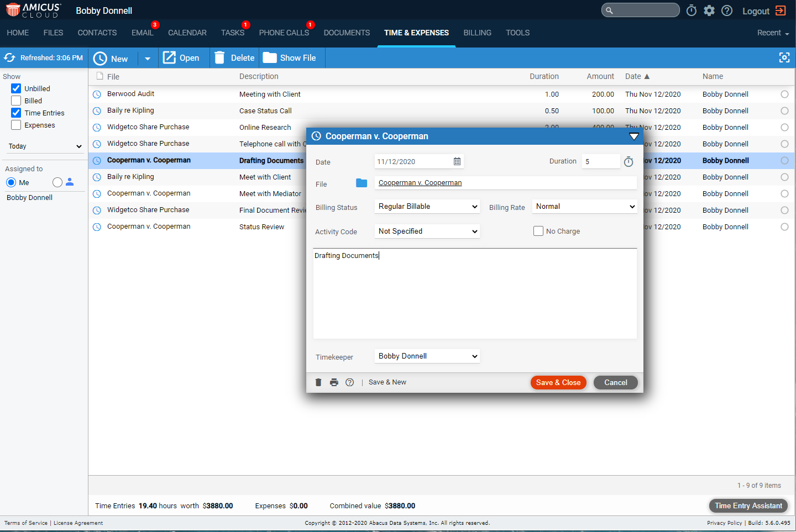Switch to the Documents tab
The width and height of the screenshot is (796, 532).
(x=347, y=33)
